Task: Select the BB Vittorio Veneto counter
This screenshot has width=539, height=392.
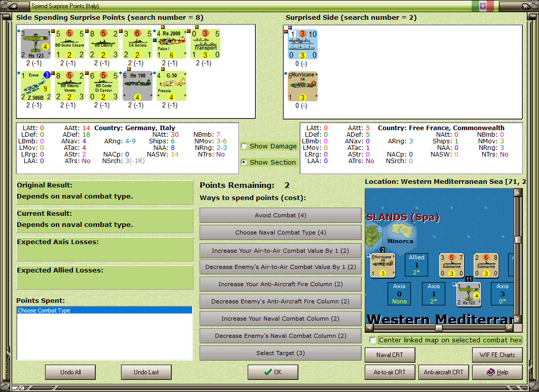Action: [x=70, y=86]
